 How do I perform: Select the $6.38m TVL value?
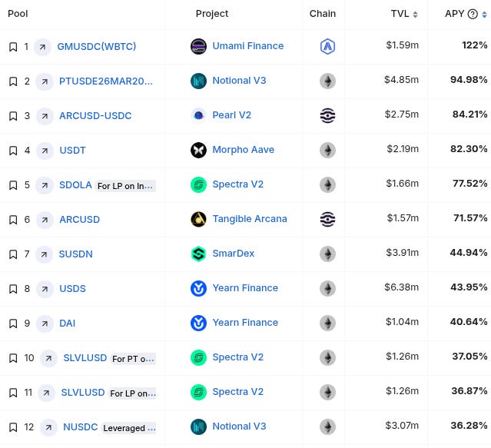pyautogui.click(x=402, y=287)
